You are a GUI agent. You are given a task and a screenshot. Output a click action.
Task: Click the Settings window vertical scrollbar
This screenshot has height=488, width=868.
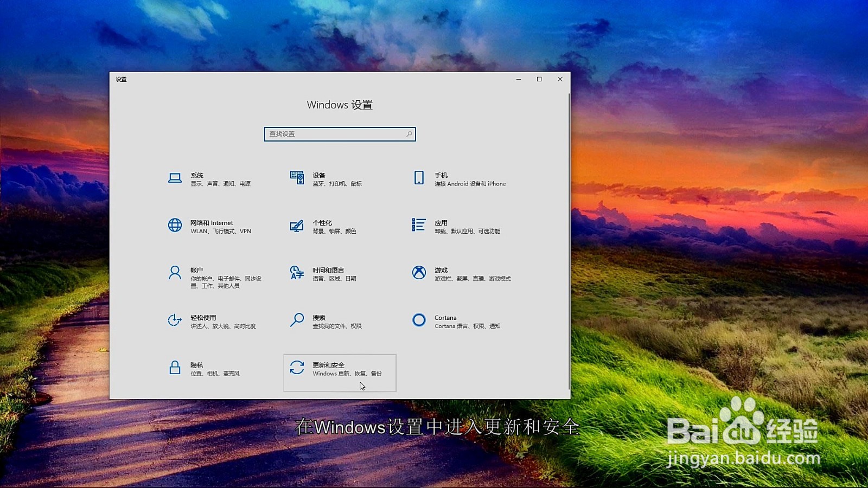pyautogui.click(x=569, y=241)
